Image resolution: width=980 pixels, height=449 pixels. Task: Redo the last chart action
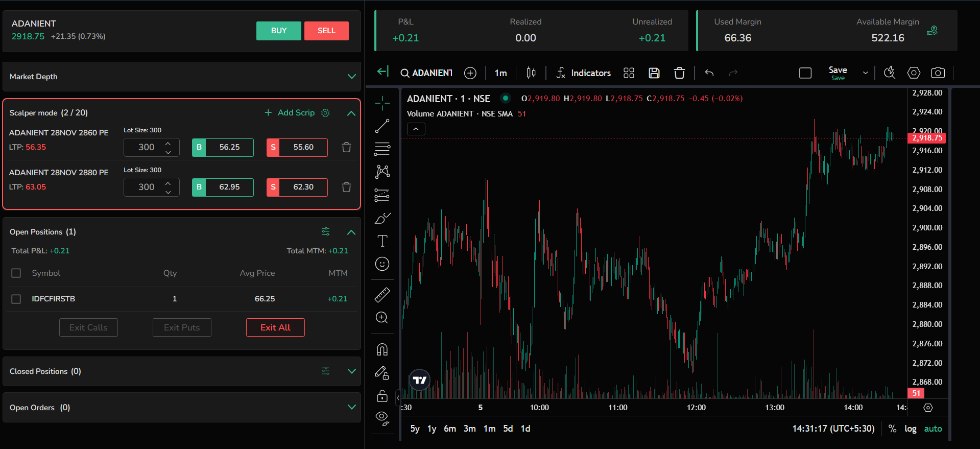tap(733, 73)
